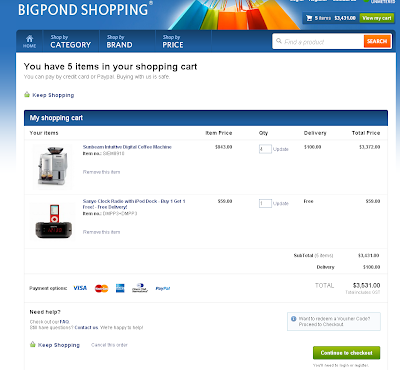Image resolution: width=400 pixels, height=370 pixels.
Task: Select the Visa payment logo
Action: 80,288
